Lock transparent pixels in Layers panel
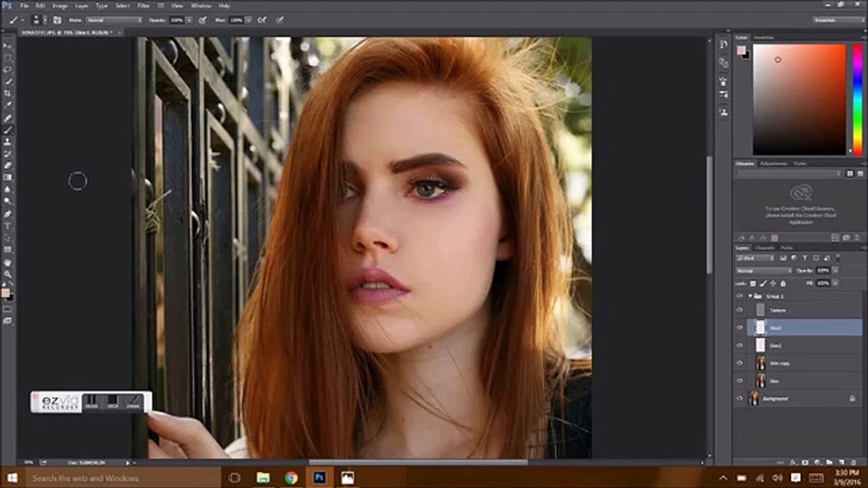This screenshot has width=868, height=488. tap(754, 283)
